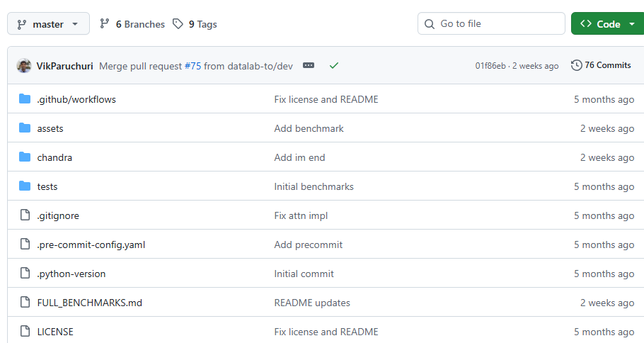Open the master branch dropdown
The image size is (644, 343).
click(48, 24)
